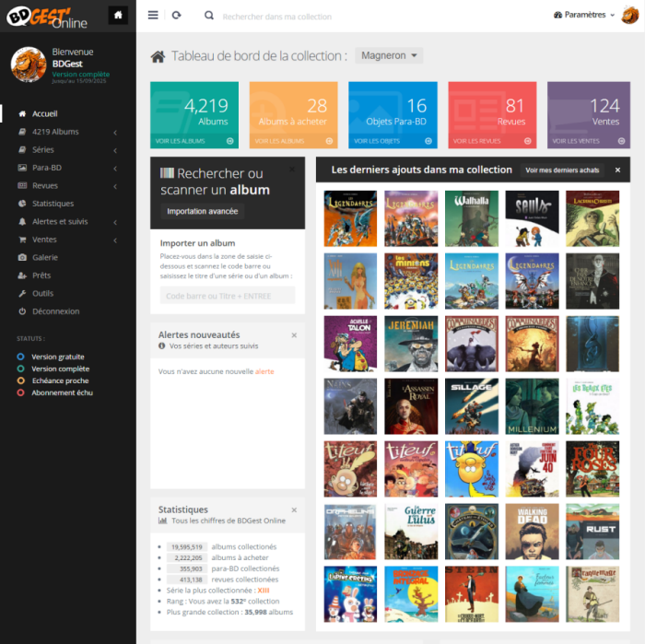Screen dimensions: 645x644
Task: Click the refresh icon in the top bar
Action: point(177,16)
